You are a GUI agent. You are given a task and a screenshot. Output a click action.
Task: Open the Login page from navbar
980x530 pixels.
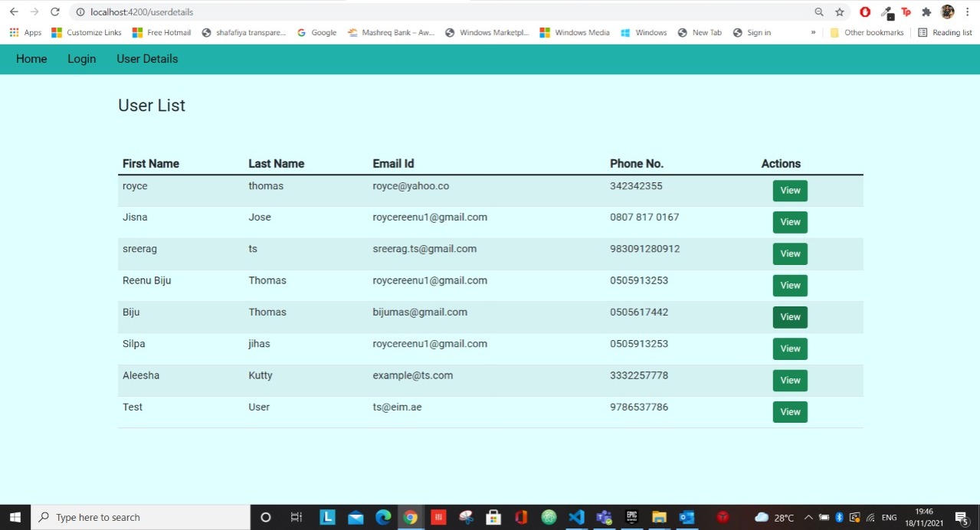[x=81, y=59]
